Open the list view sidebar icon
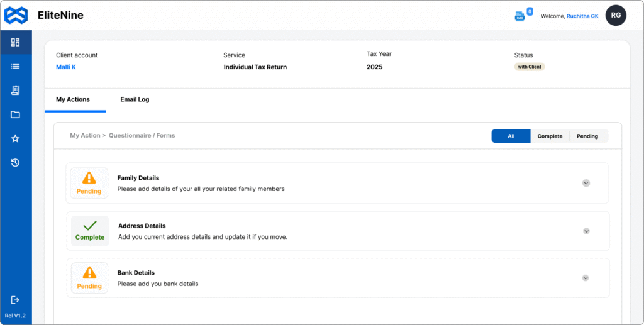Image resolution: width=644 pixels, height=325 pixels. [x=16, y=67]
